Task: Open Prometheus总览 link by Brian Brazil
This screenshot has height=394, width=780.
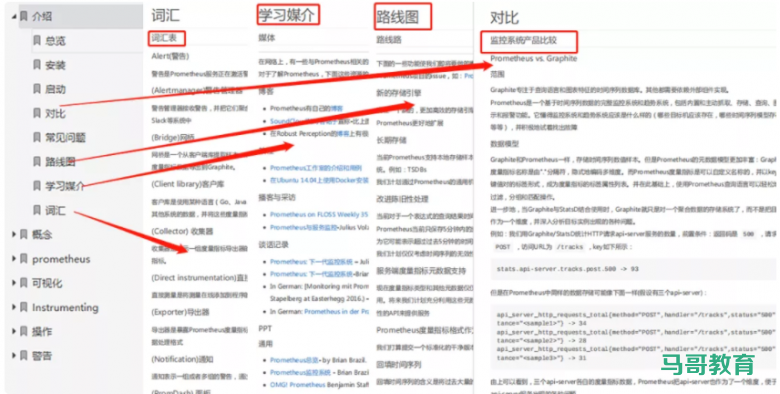Action: (x=293, y=360)
